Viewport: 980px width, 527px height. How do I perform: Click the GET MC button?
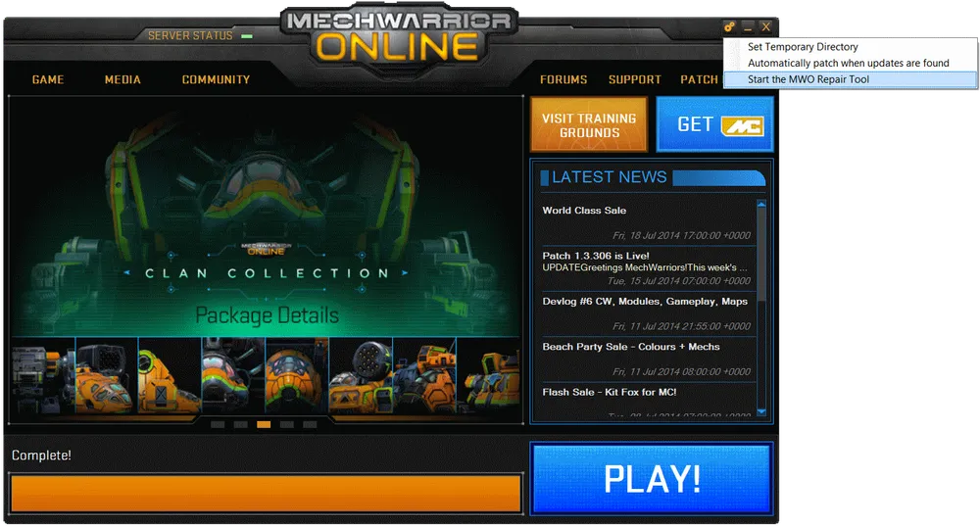[715, 124]
